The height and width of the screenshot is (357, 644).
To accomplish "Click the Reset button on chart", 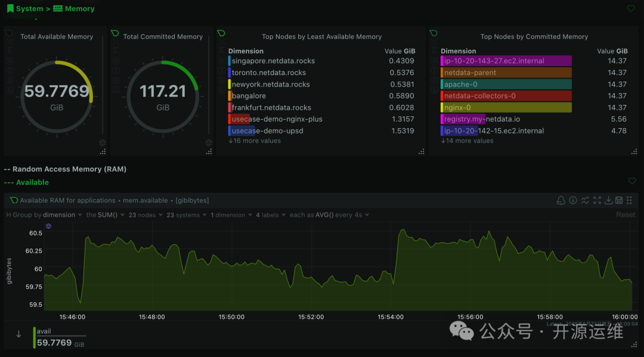I will (x=625, y=215).
